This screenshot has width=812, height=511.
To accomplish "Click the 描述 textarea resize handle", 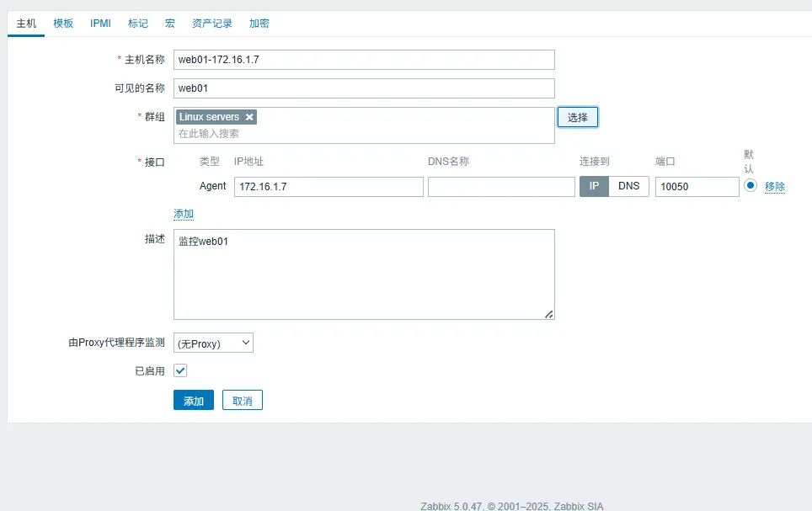I will click(x=549, y=314).
